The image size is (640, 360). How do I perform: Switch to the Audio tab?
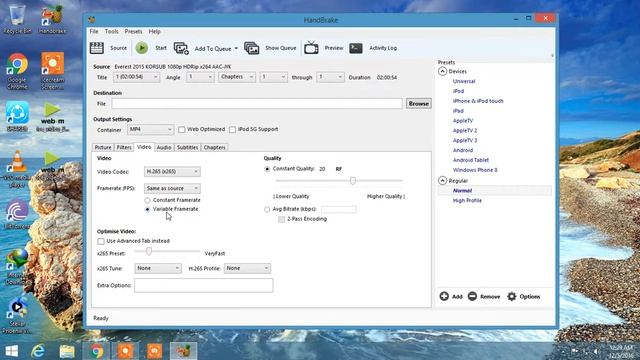[x=164, y=147]
